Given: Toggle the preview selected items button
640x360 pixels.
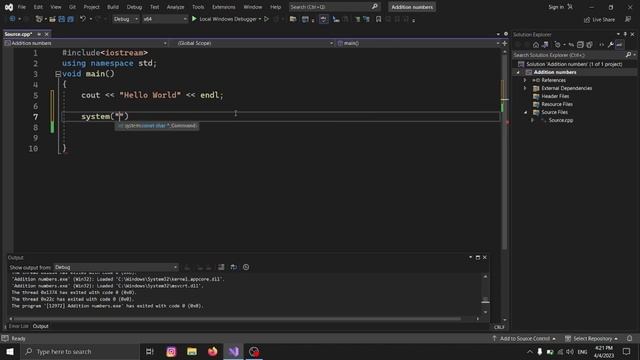Looking at the screenshot, I should point(619,45).
